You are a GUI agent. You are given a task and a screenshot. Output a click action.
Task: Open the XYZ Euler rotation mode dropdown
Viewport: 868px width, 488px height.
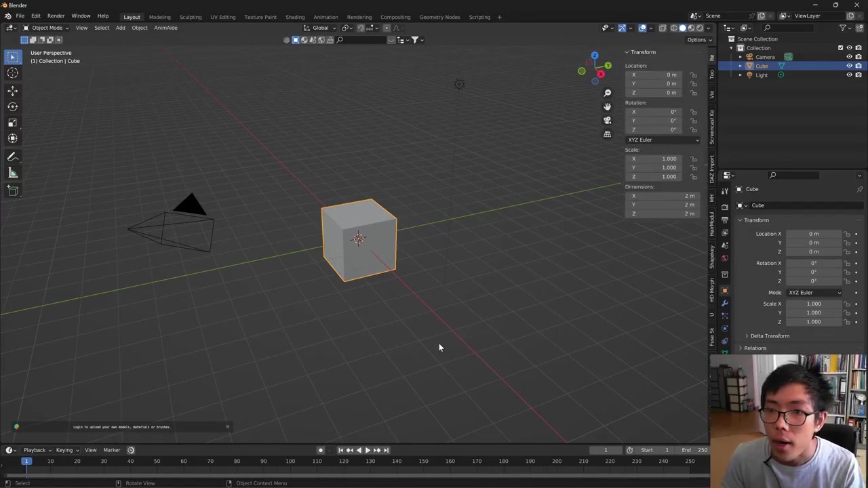(662, 140)
